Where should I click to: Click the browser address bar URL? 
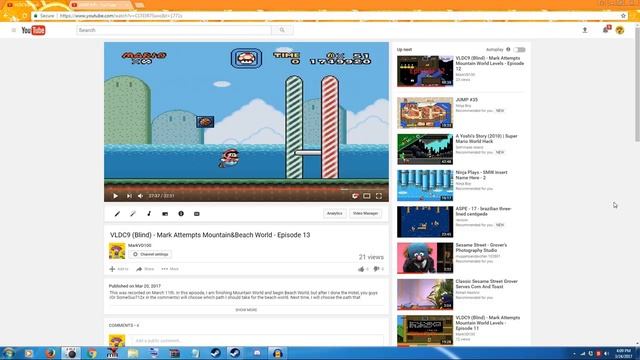point(121,16)
